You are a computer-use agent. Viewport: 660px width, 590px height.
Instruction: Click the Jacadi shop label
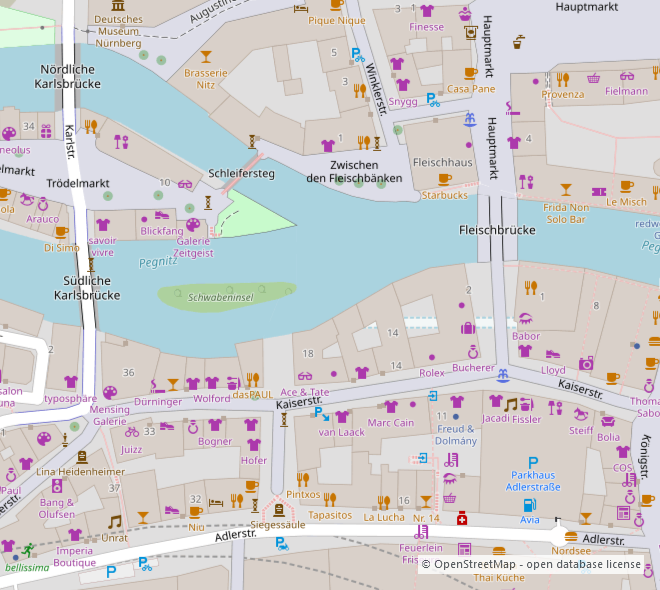(x=496, y=418)
